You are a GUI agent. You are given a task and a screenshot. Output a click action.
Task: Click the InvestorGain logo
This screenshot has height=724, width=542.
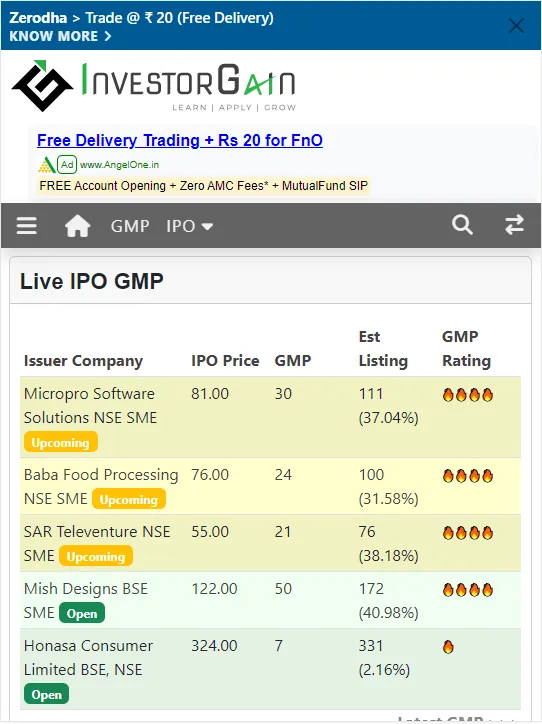(153, 86)
